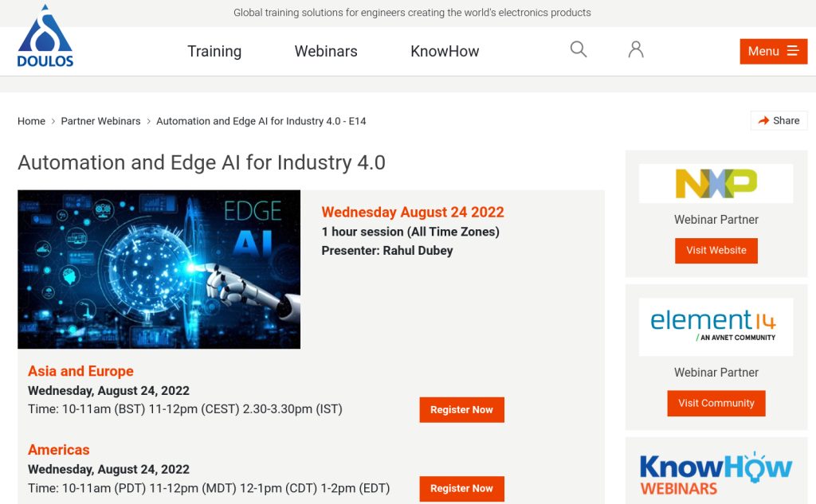Register Now for Americas session
This screenshot has height=504, width=816.
click(461, 488)
